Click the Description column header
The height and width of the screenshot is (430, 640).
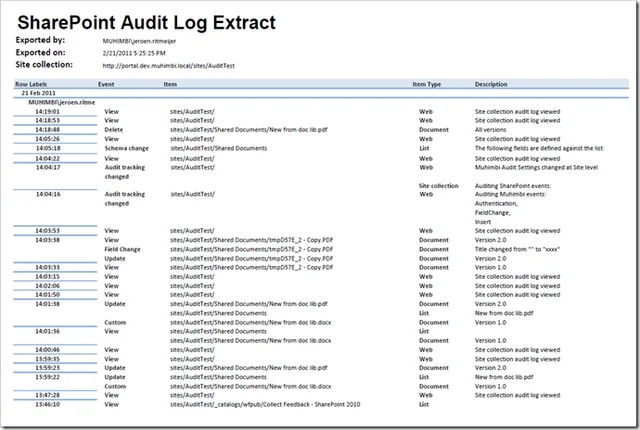(491, 84)
